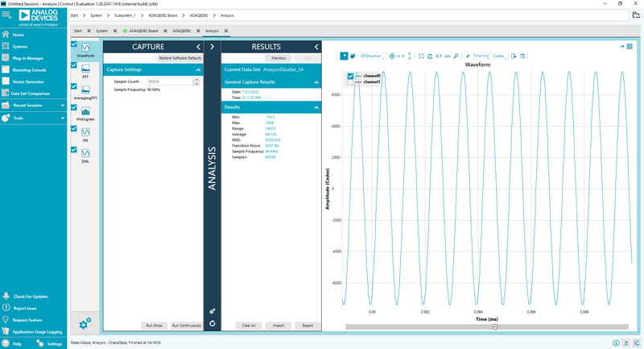Viewport: 644px width, 349px height.
Task: Open the XYDirection dropdown
Action: click(x=370, y=56)
